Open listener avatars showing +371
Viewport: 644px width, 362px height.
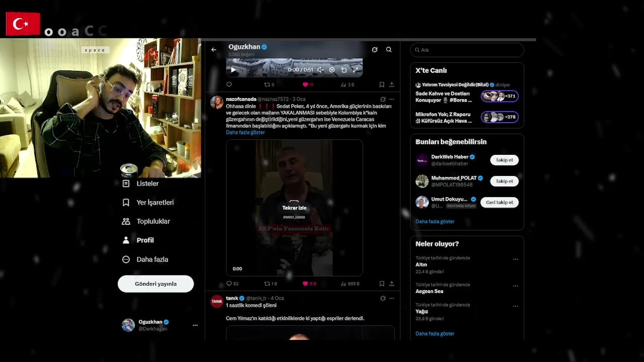click(500, 96)
